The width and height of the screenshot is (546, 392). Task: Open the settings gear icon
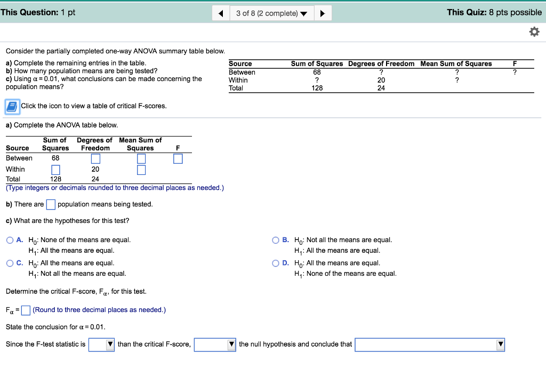pos(534,32)
